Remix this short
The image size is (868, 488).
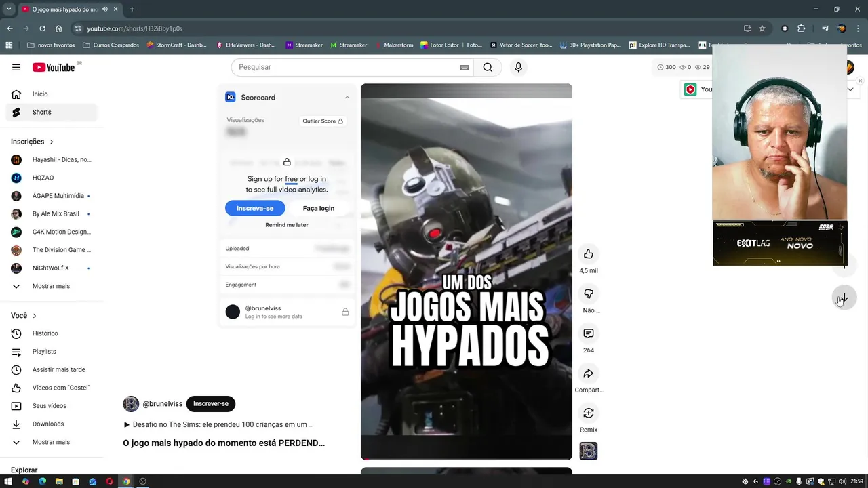tap(589, 413)
